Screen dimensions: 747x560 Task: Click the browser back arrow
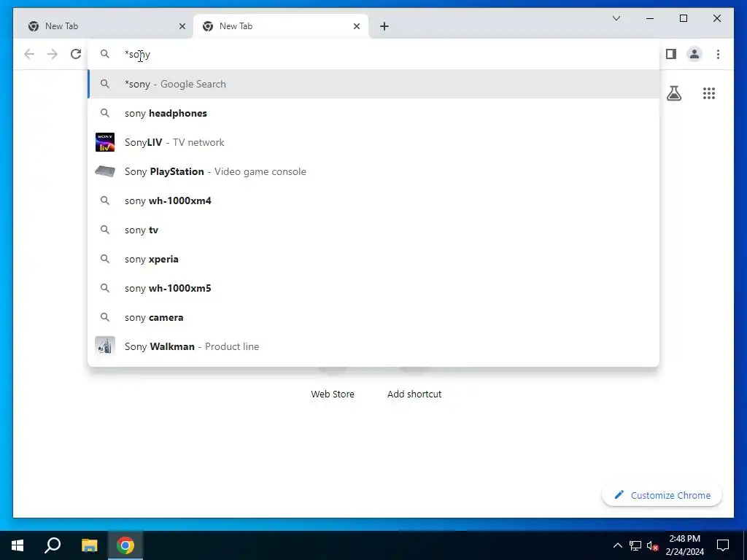click(x=29, y=54)
